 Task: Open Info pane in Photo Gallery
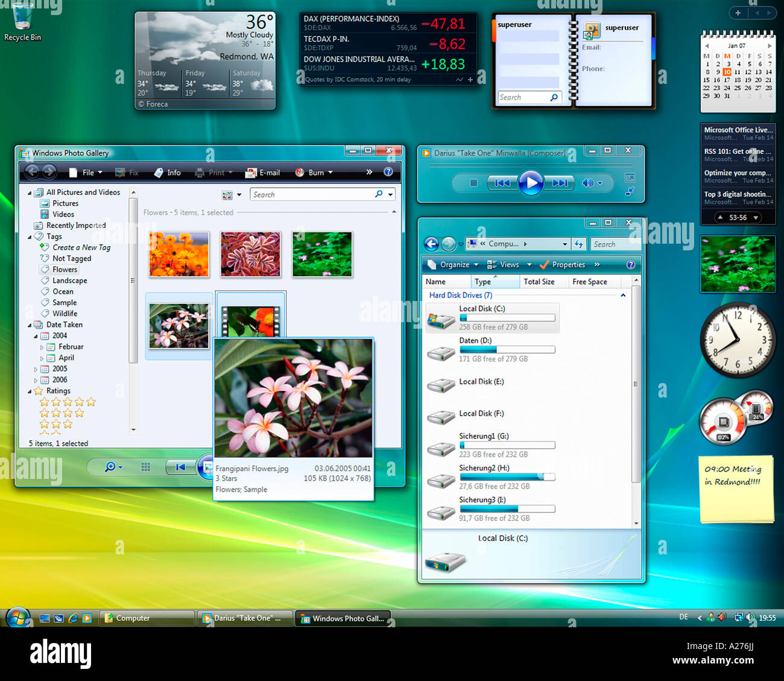pyautogui.click(x=167, y=173)
